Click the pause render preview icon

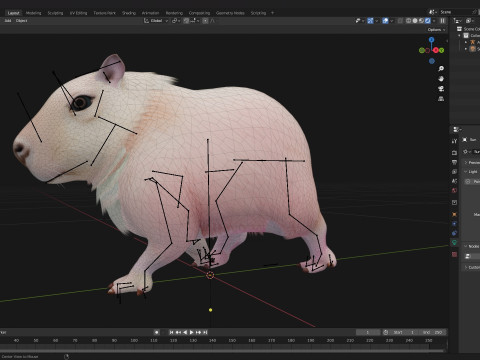[x=443, y=21]
